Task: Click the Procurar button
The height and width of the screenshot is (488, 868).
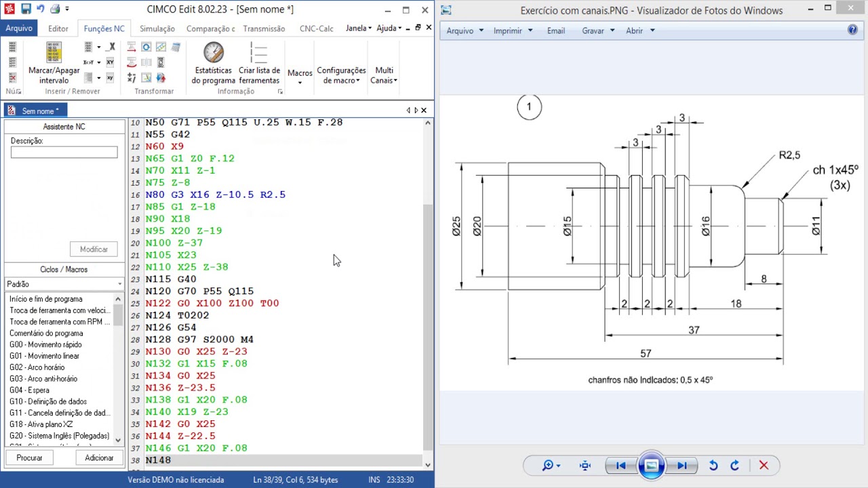Action: pyautogui.click(x=29, y=458)
